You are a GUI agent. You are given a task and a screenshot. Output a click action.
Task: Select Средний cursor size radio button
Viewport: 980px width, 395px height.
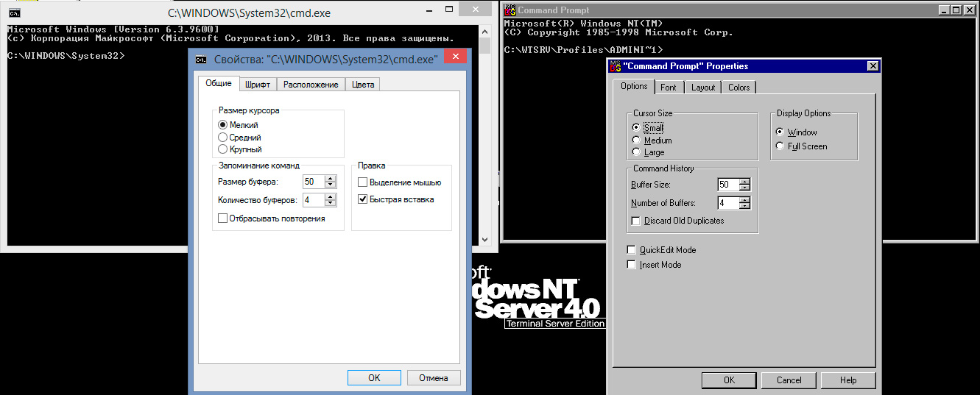point(222,137)
